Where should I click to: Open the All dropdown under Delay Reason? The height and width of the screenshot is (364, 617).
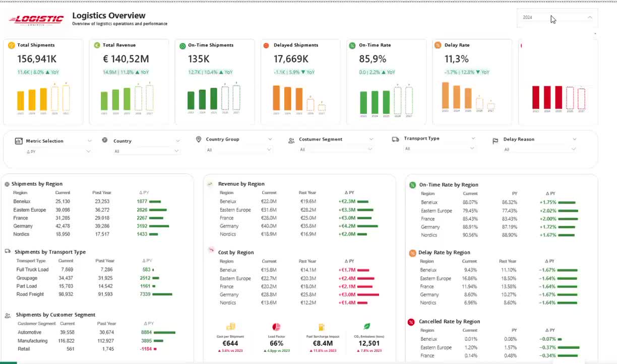[x=539, y=149]
